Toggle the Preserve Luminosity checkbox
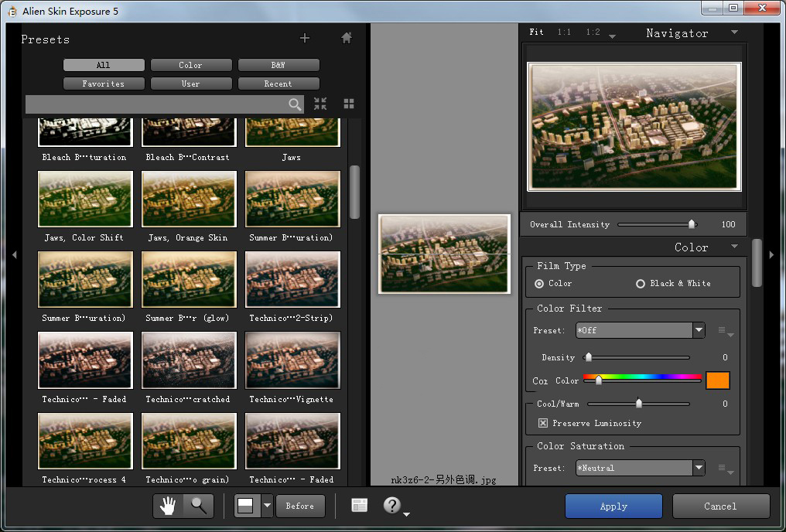Image resolution: width=786 pixels, height=532 pixels. pos(543,423)
